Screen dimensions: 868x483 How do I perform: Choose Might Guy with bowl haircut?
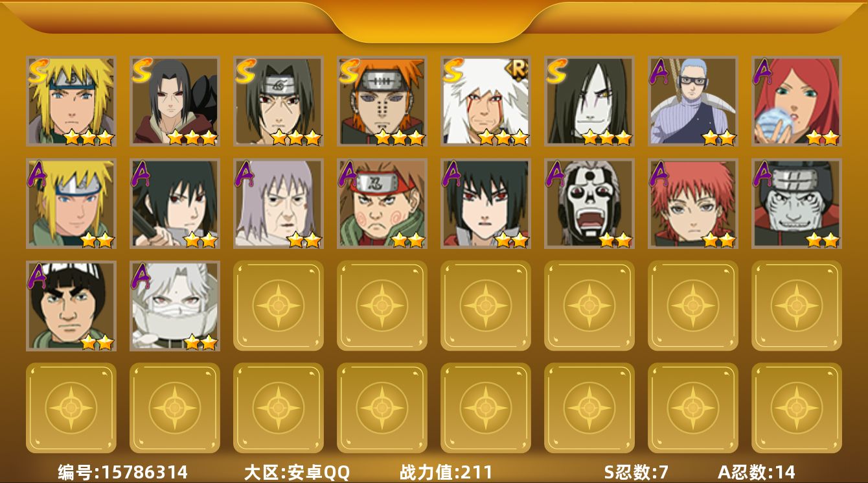click(71, 306)
